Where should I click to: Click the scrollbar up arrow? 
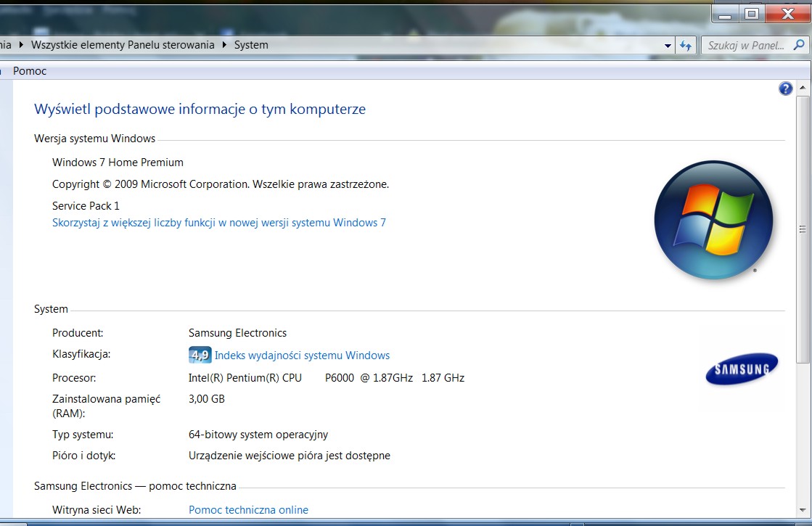click(802, 88)
